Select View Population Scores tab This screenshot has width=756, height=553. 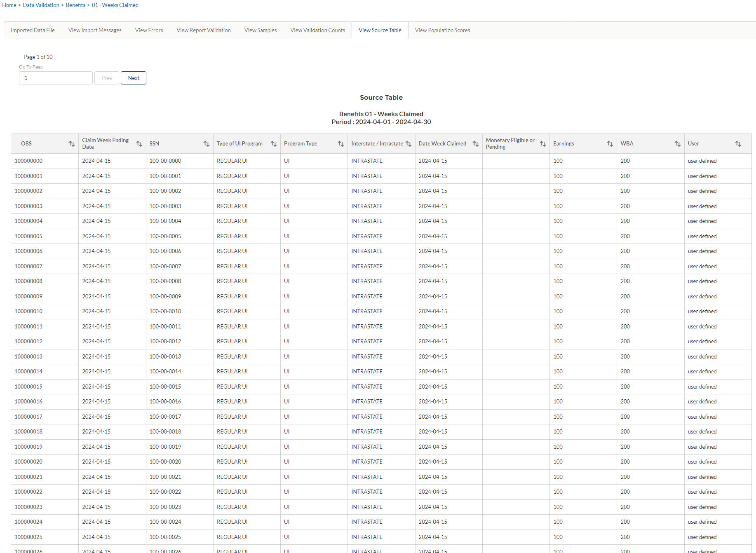[x=442, y=30]
